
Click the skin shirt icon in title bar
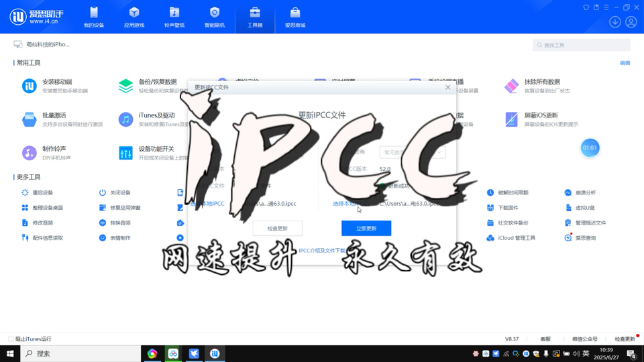(x=586, y=7)
